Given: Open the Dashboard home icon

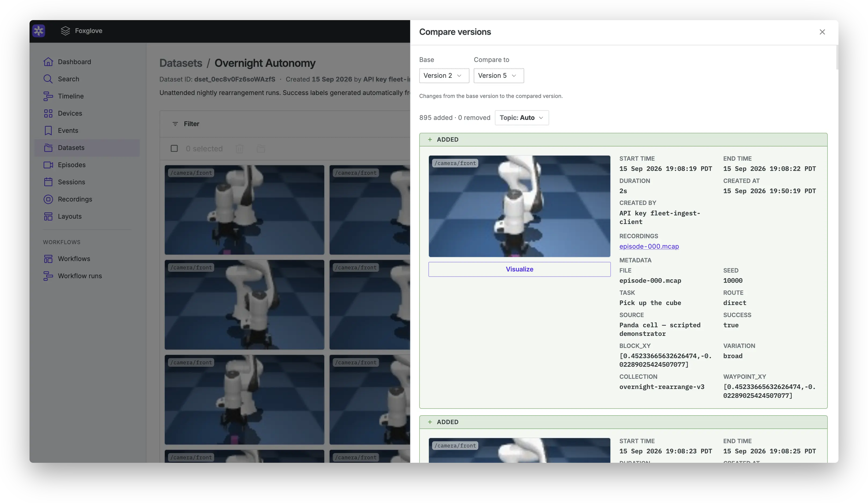Looking at the screenshot, I should [48, 62].
